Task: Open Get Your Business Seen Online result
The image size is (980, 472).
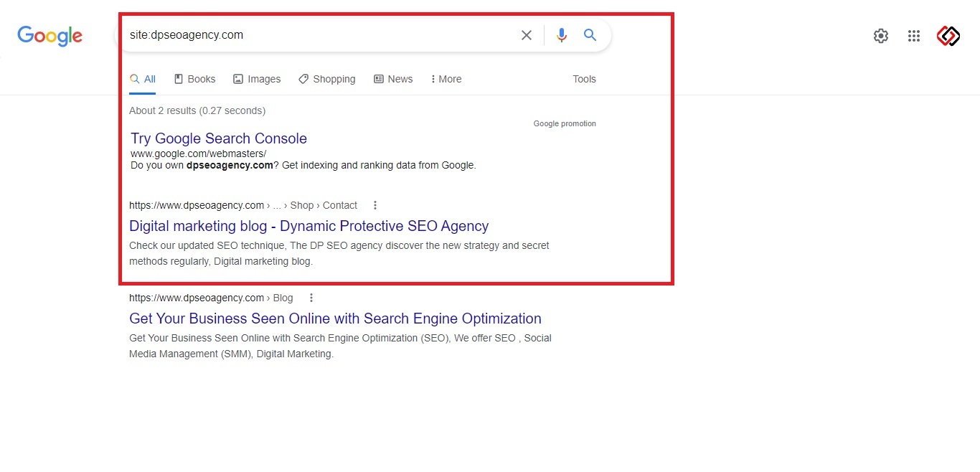Action: (x=335, y=318)
